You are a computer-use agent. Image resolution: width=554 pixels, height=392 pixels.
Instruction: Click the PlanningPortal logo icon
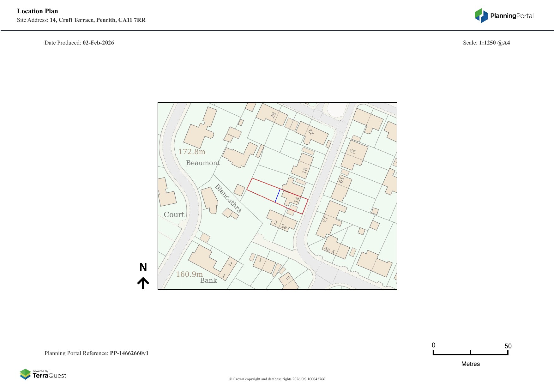pyautogui.click(x=481, y=16)
